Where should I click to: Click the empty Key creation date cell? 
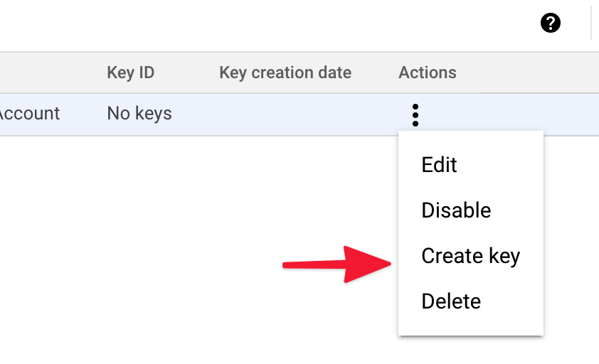pyautogui.click(x=285, y=114)
